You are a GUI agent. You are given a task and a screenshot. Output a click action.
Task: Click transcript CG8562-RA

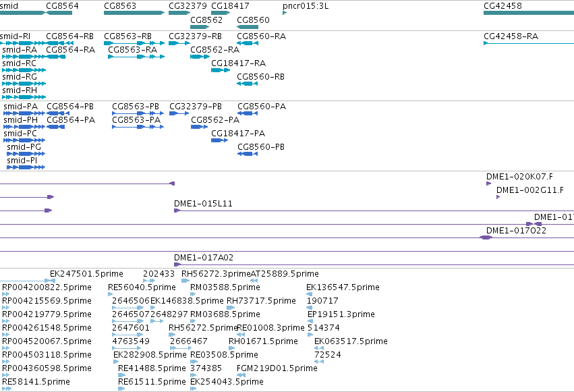[x=215, y=50]
